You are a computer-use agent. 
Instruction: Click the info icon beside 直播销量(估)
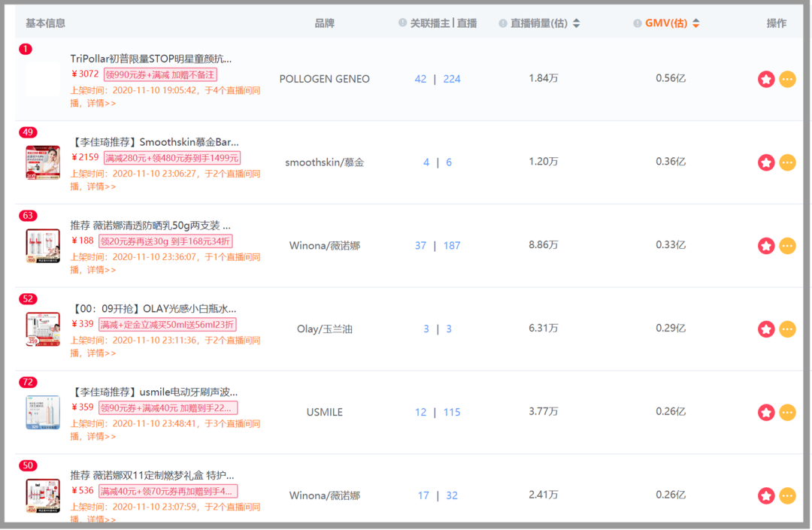(503, 23)
